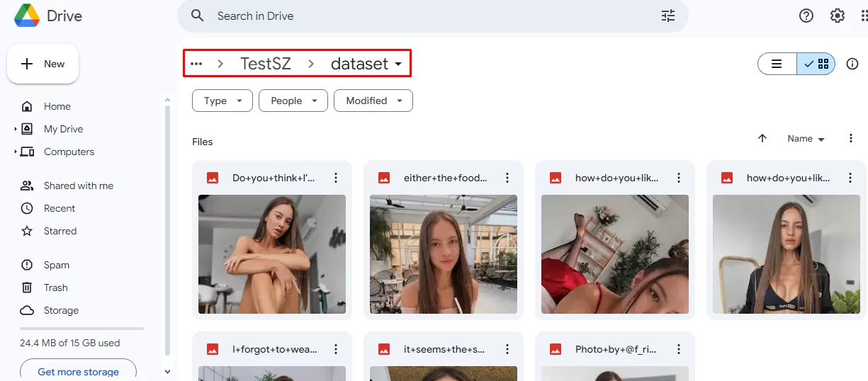Click in Search in Drive field

coord(432,16)
